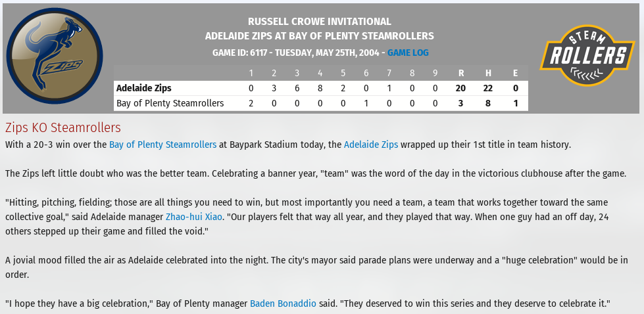The image size is (644, 314).
Task: Open the Bay of Plenty Steamrollers link
Action: click(x=162, y=145)
